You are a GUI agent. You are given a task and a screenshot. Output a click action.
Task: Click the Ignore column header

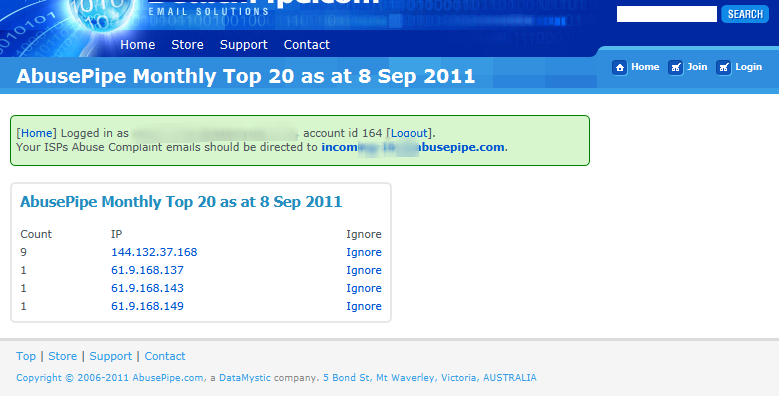[x=364, y=235]
